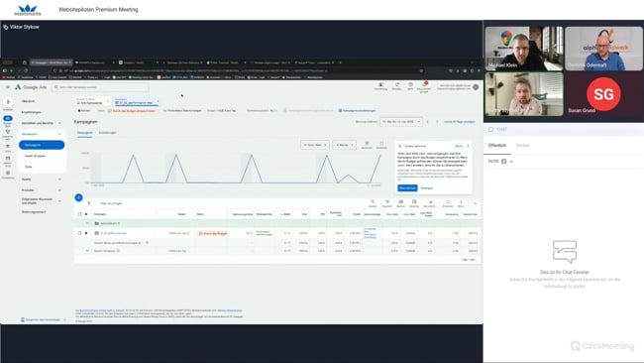Open the first chart metric dropdown

click(x=315, y=145)
